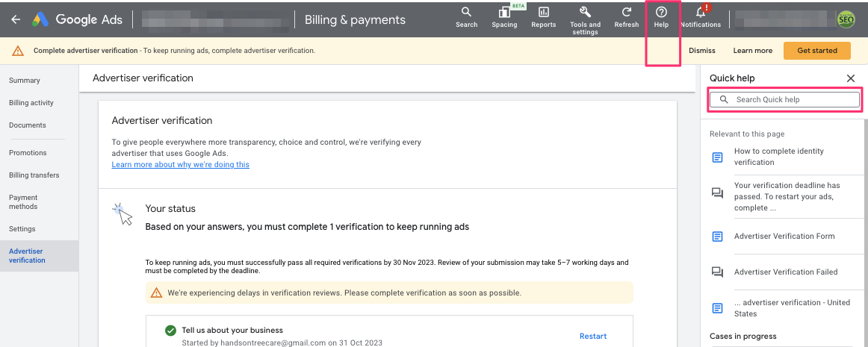Open Documents in the sidebar
Viewport: 868px width, 347px height.
click(x=27, y=125)
